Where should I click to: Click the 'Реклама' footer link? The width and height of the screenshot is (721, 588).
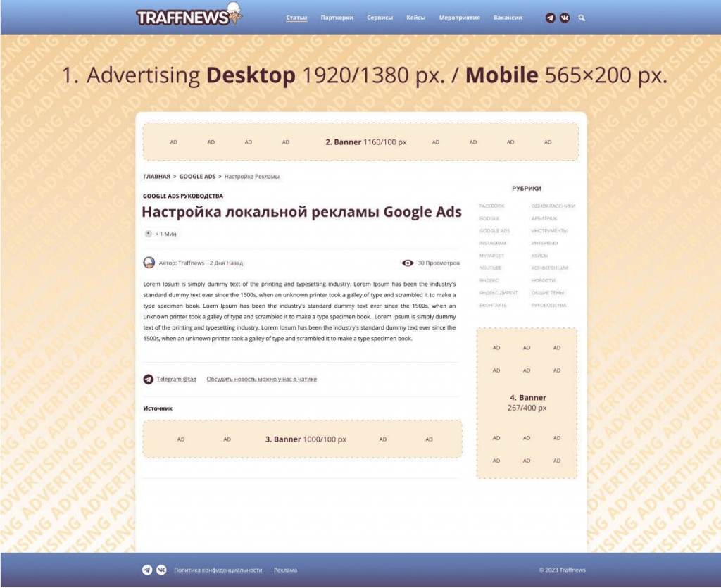pyautogui.click(x=286, y=570)
